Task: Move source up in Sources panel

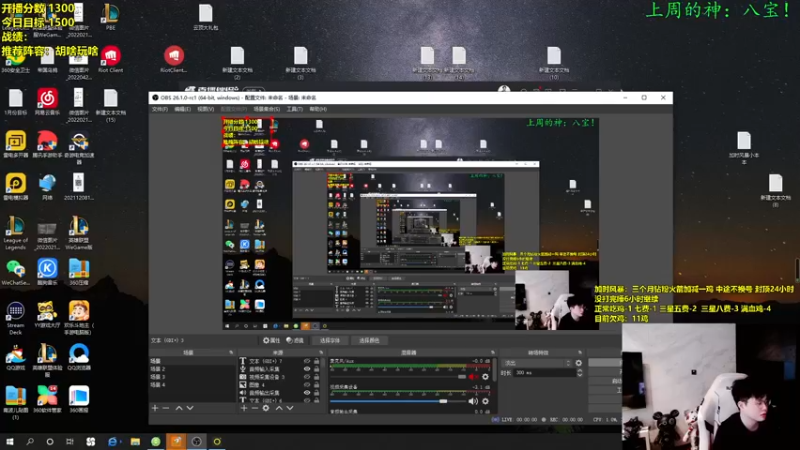Action: pyautogui.click(x=279, y=408)
